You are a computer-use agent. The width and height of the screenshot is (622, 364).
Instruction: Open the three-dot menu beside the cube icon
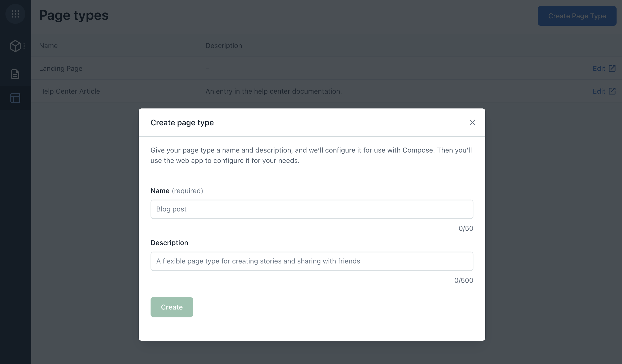coord(24,46)
